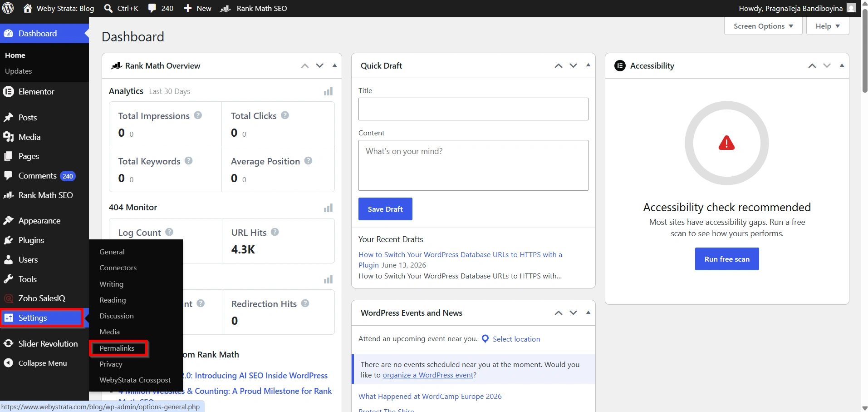868x412 pixels.
Task: Click the Pages sidebar icon
Action: (x=8, y=156)
